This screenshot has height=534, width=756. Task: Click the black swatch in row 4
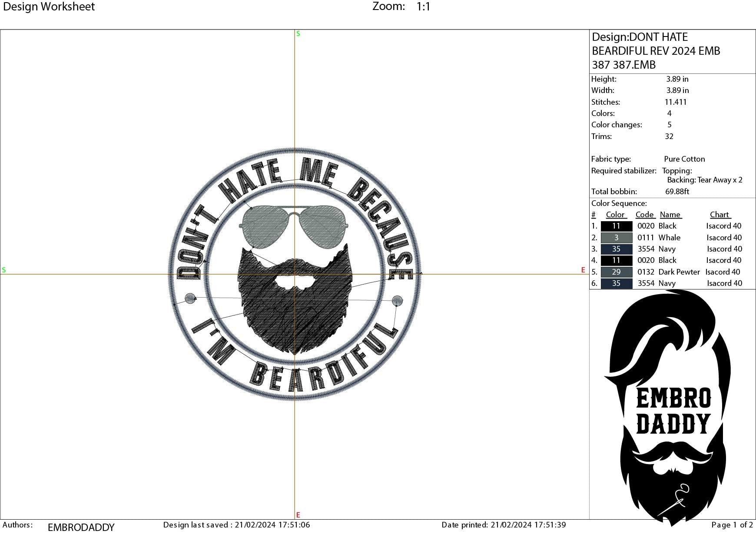(x=616, y=260)
